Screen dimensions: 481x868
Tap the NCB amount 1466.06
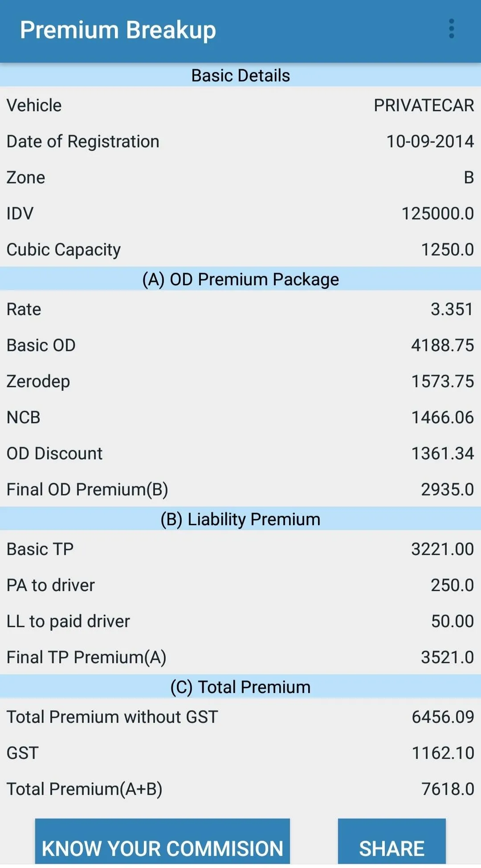tap(442, 418)
